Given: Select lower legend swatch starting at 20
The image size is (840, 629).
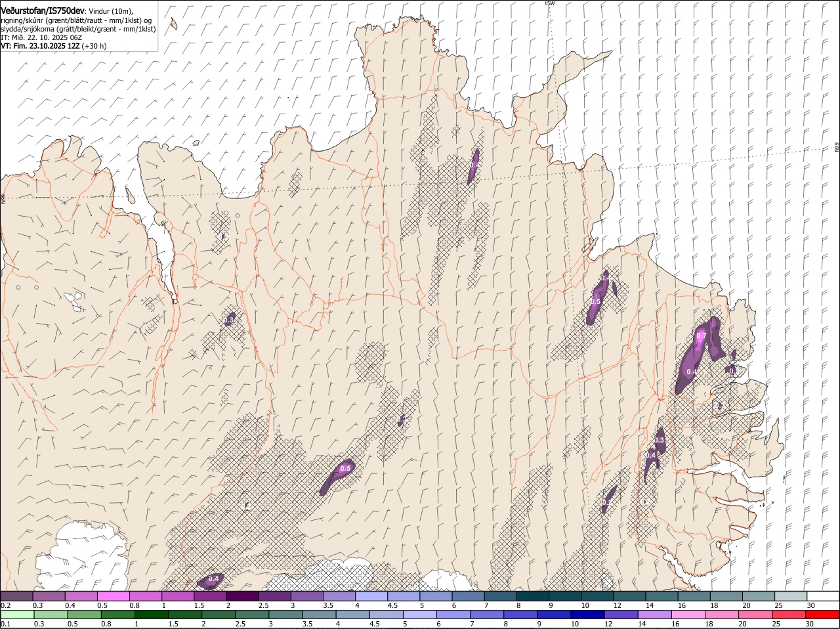Looking at the screenshot, I should (x=755, y=615).
